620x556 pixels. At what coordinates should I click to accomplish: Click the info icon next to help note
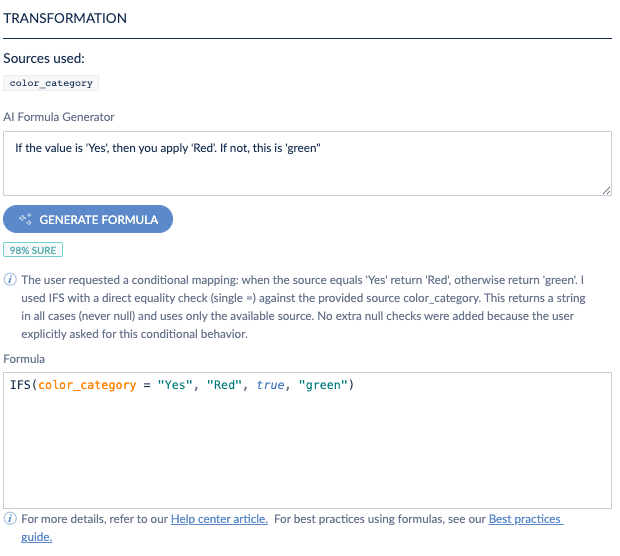(x=10, y=519)
